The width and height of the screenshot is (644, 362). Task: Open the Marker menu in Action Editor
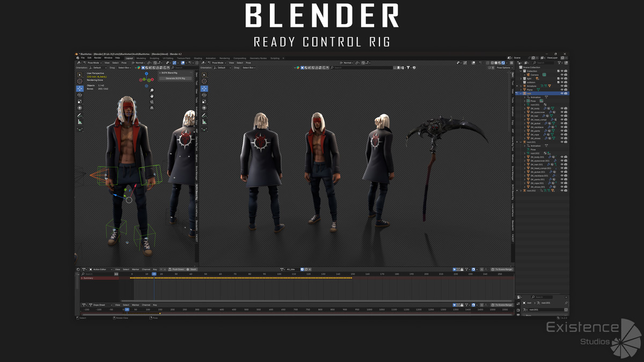coord(135,269)
